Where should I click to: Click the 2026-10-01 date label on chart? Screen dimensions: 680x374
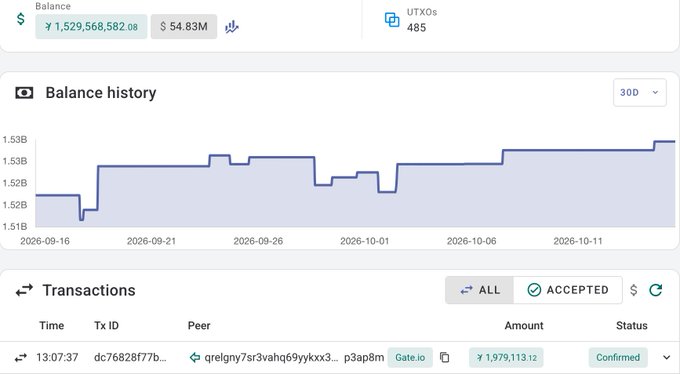tap(365, 241)
